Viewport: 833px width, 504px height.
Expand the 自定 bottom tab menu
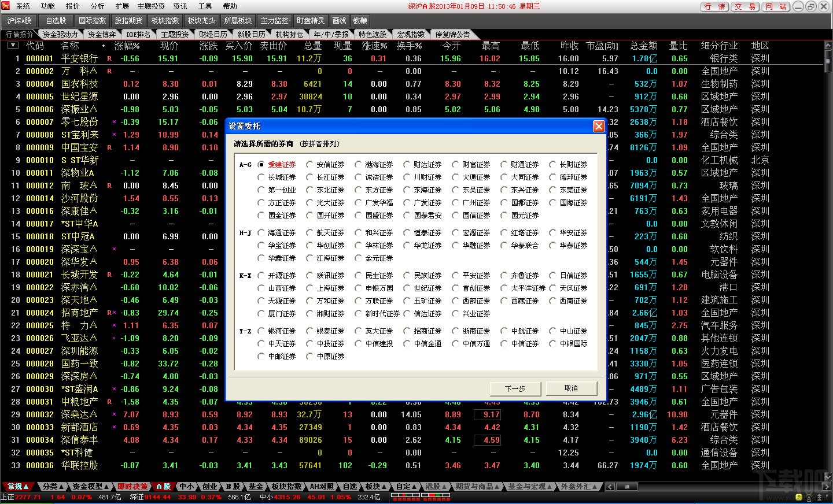coord(406,487)
